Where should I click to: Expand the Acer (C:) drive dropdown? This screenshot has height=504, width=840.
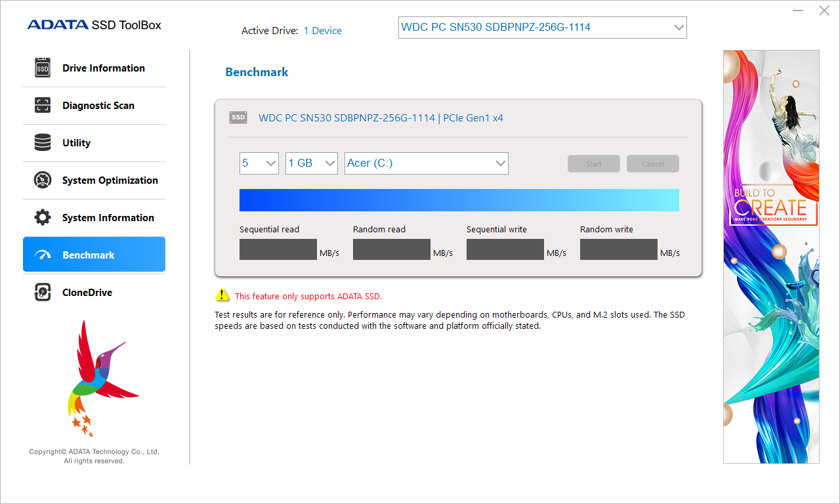click(427, 163)
